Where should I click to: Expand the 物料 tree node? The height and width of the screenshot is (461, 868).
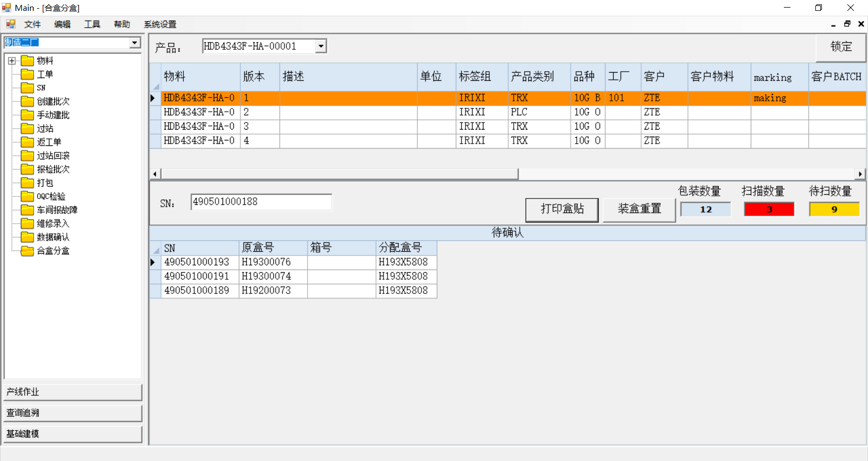[x=12, y=61]
